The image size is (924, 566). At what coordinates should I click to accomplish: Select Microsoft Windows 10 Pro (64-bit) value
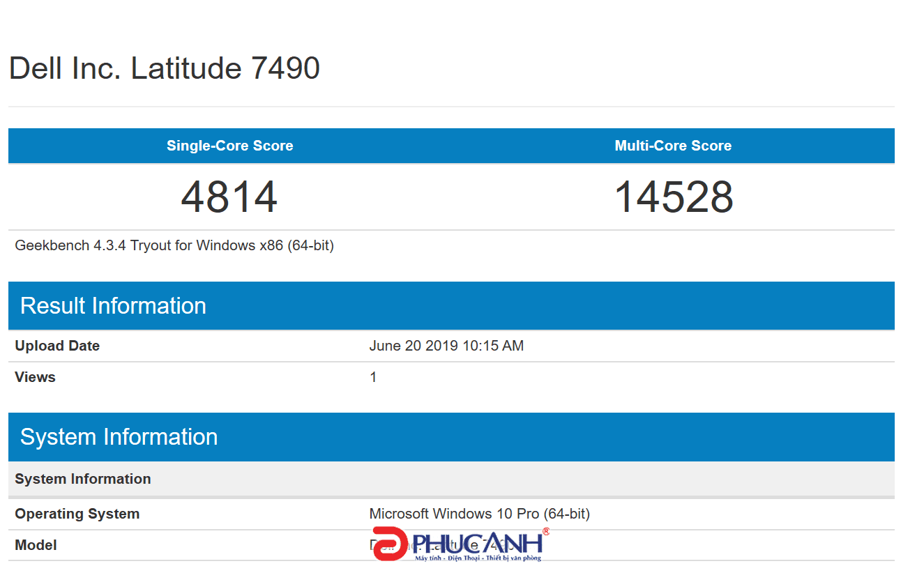480,514
